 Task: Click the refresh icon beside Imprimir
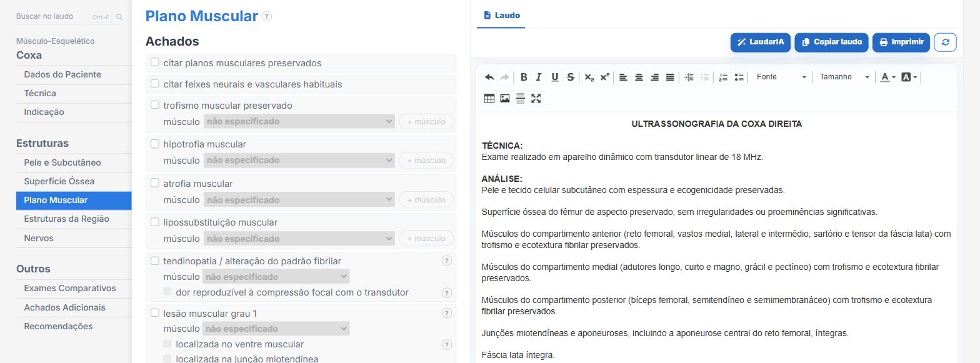point(945,42)
